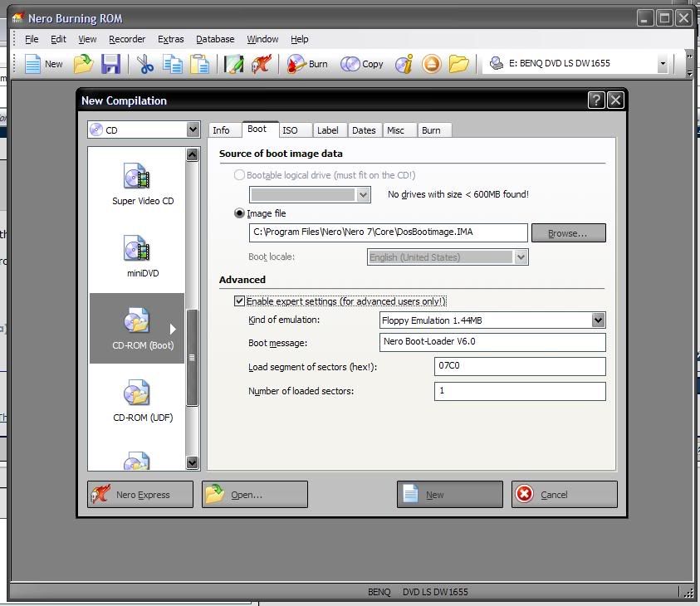Open the compilation info pencil icon
The height and width of the screenshot is (606, 700).
[234, 64]
